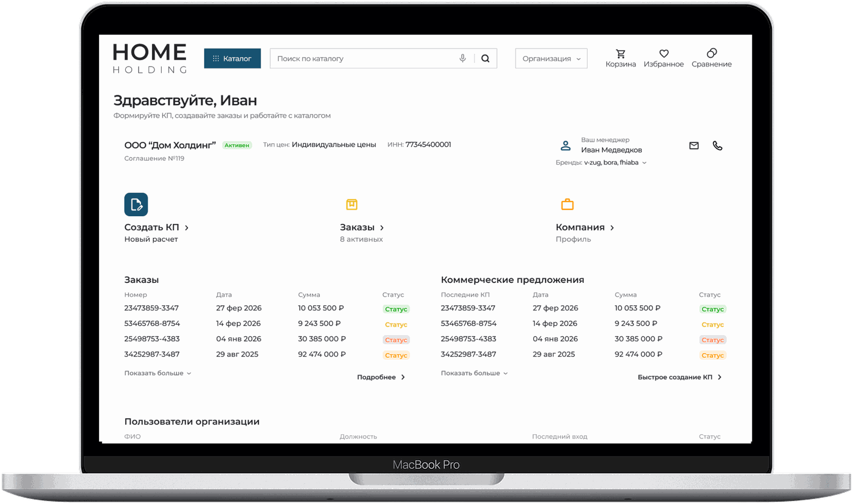Click orange Статус badge of КП 34252987-3487
This screenshot has width=853, height=504.
[713, 355]
